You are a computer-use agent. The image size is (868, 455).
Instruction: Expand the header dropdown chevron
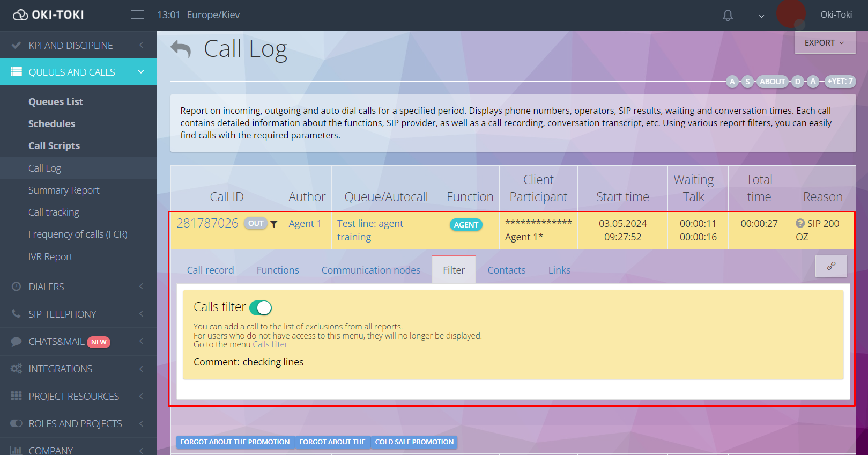pyautogui.click(x=761, y=16)
